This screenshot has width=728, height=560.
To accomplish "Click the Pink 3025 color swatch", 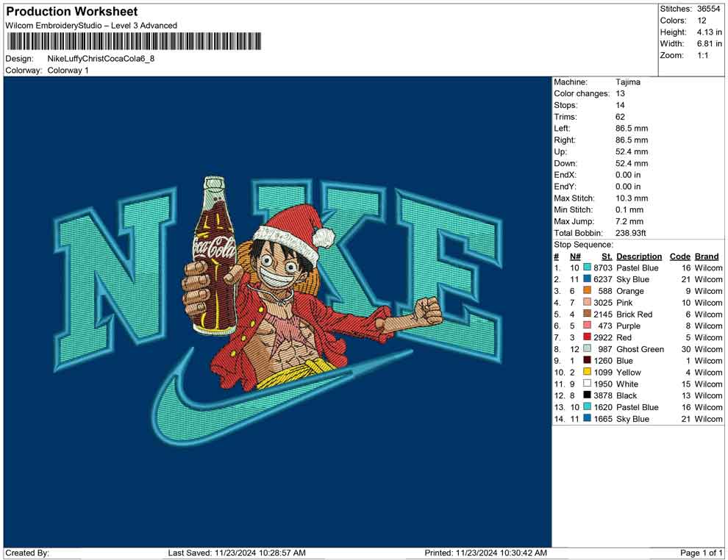I will point(588,302).
